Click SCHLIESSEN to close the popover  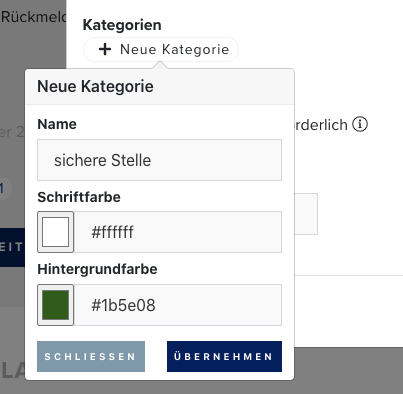point(91,356)
